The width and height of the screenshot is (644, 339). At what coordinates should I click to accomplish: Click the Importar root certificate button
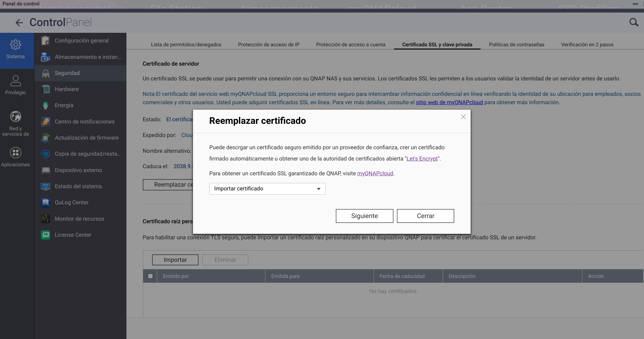(175, 260)
